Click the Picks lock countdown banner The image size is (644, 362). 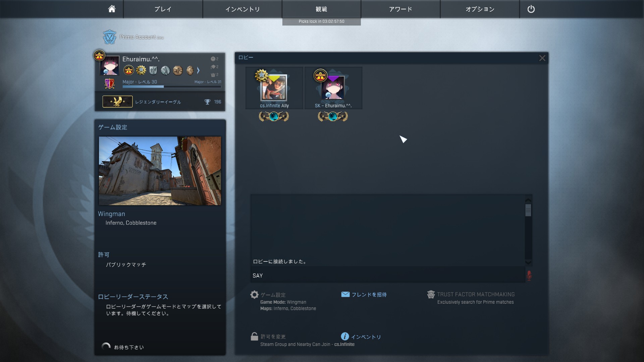[321, 21]
